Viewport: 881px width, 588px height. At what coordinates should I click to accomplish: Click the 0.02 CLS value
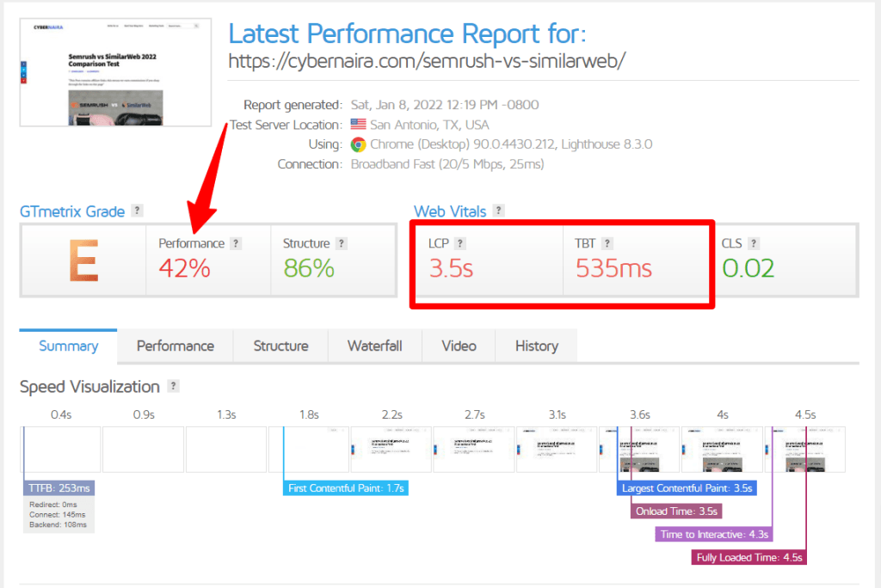click(x=748, y=268)
